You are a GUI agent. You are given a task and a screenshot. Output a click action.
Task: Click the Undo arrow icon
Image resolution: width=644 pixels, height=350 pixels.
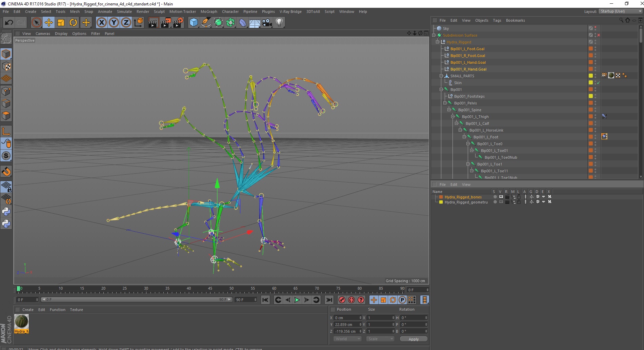point(9,23)
